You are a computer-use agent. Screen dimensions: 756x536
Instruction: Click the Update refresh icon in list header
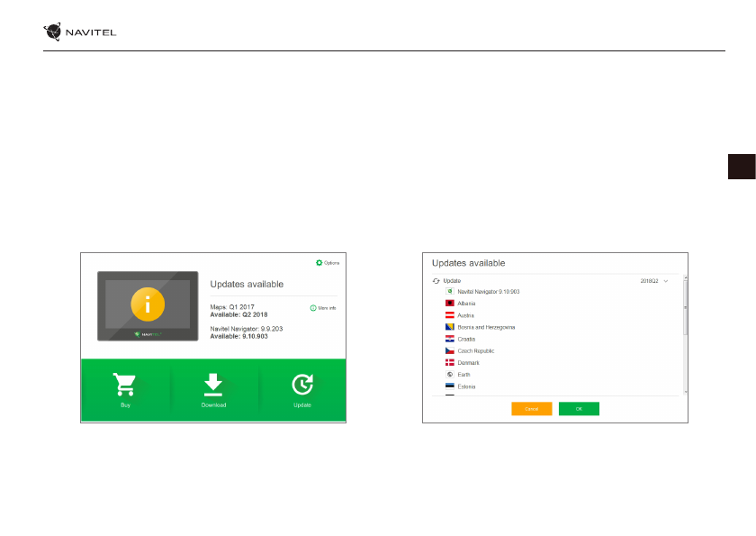tap(436, 281)
